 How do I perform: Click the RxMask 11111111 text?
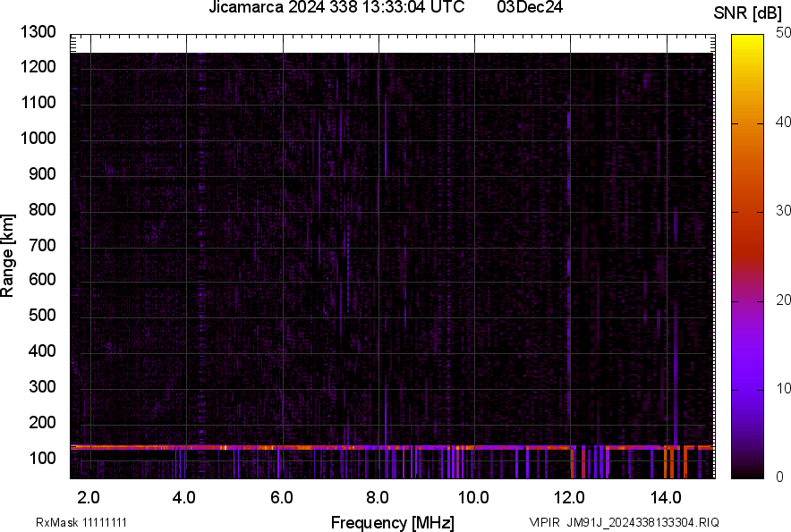67,522
